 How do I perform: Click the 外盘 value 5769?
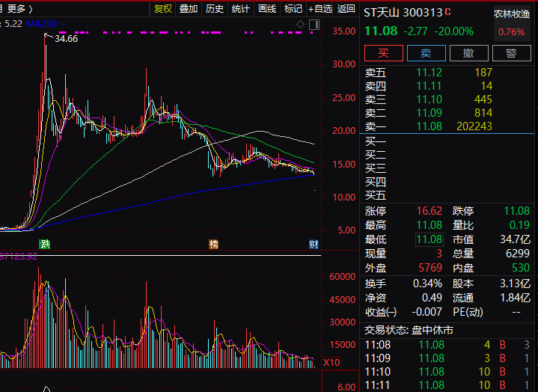tap(430, 268)
